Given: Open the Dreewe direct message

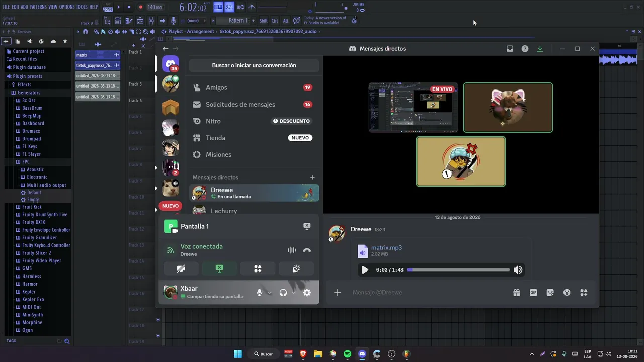Looking at the screenshot, I should (x=254, y=193).
